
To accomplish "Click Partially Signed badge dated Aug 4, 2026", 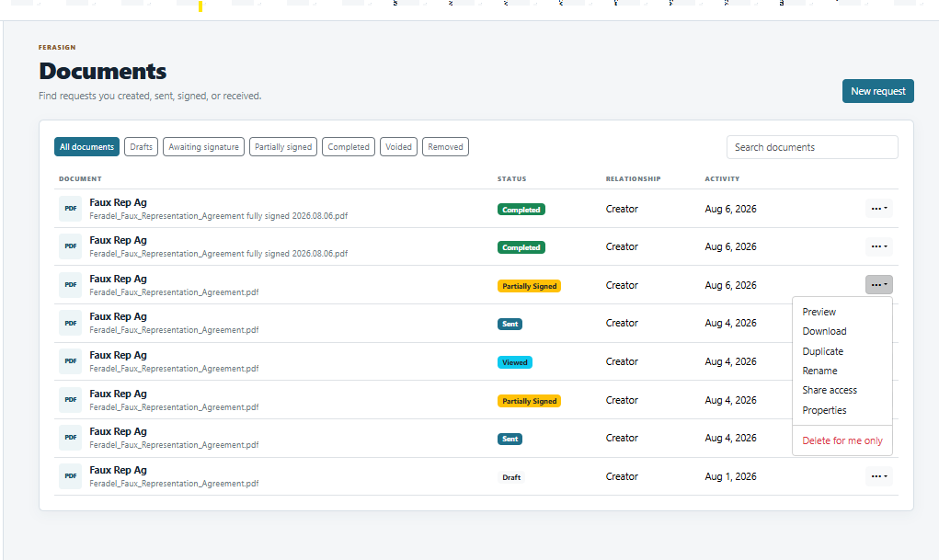I will (x=529, y=401).
